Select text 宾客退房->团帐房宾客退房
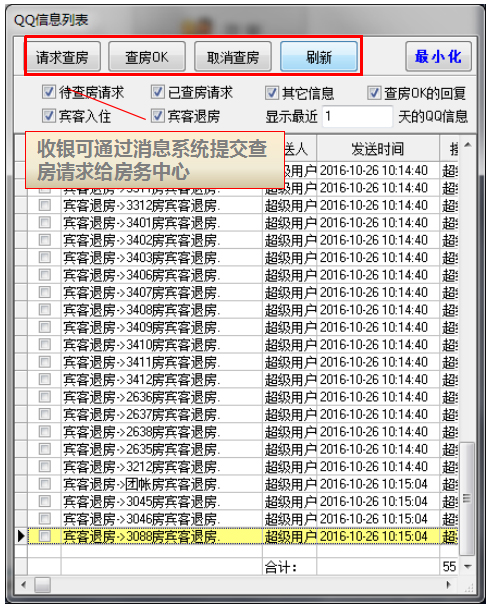Screen dimensions: 495x611 (141, 484)
